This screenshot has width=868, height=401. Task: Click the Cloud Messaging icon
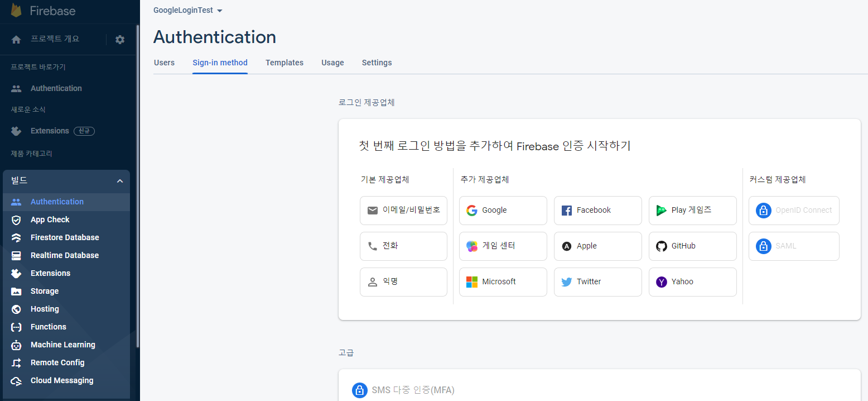coord(16,381)
